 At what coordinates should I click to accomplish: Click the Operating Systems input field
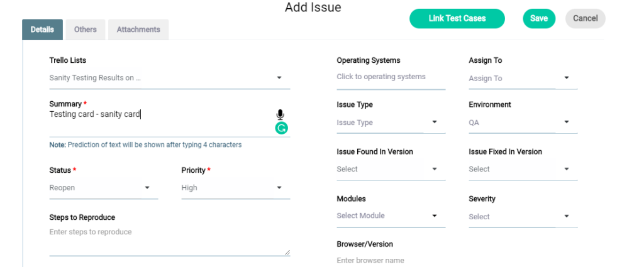coord(391,77)
